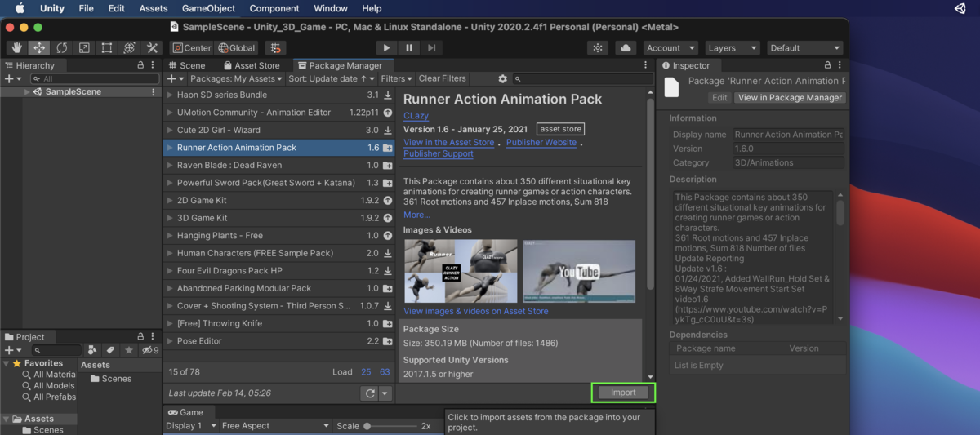
Task: Switch to the Asset Store tab
Action: [252, 65]
